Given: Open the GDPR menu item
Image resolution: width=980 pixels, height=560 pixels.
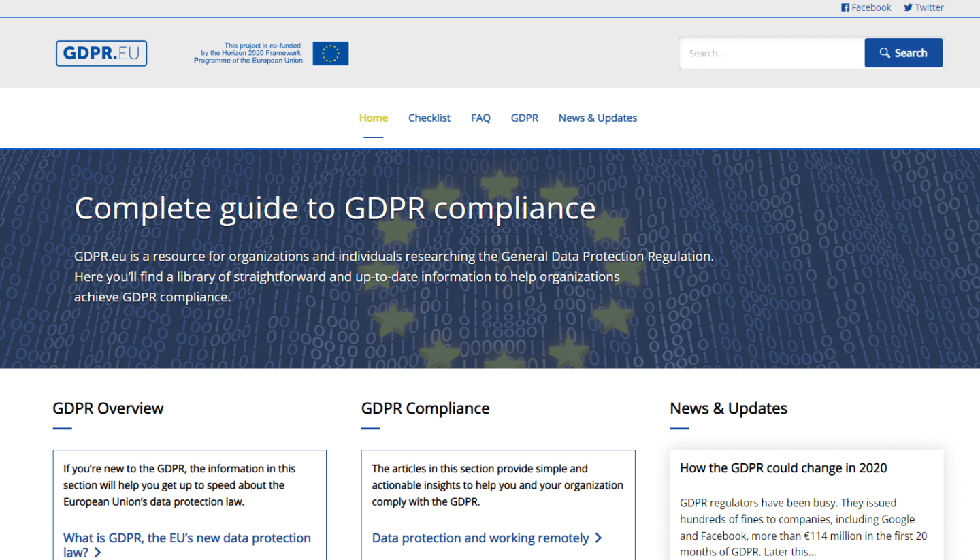Looking at the screenshot, I should pos(525,118).
